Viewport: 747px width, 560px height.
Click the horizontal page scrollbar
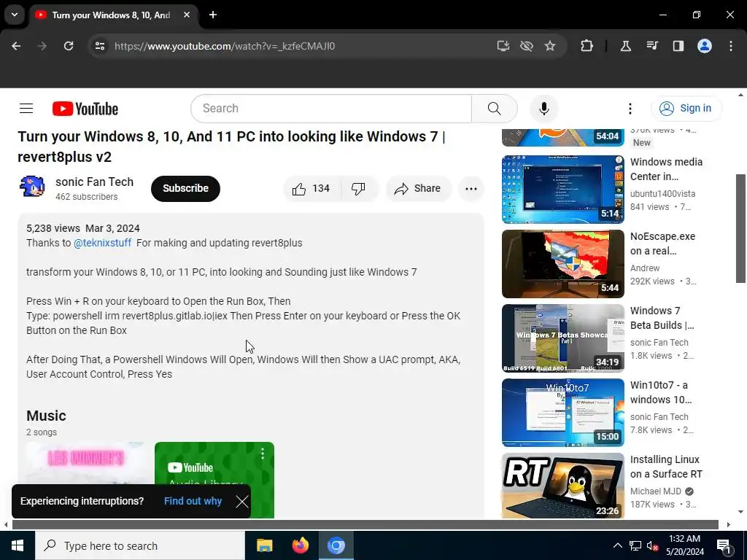[x=365, y=525]
